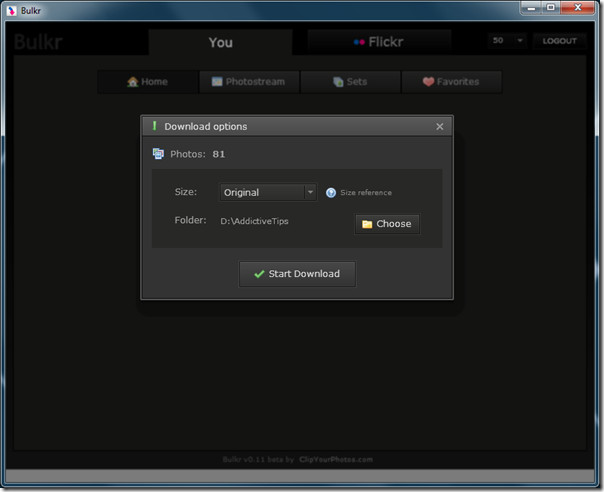Open the Favorites section
Screen dimensions: 604x492
(x=451, y=82)
